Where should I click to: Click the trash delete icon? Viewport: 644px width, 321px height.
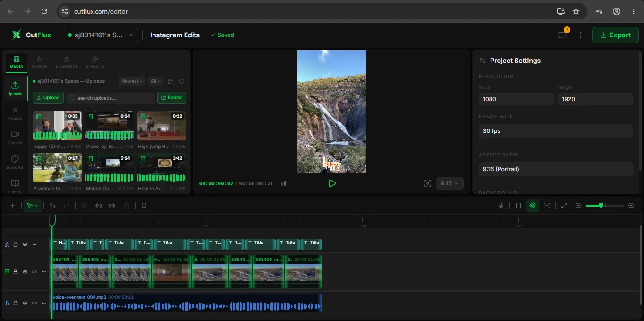127,206
